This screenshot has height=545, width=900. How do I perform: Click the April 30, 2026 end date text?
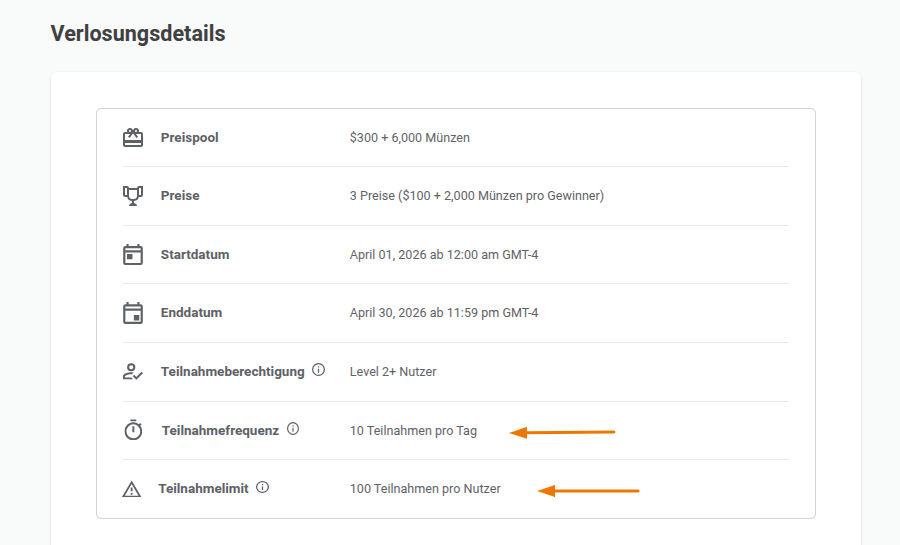tap(444, 313)
